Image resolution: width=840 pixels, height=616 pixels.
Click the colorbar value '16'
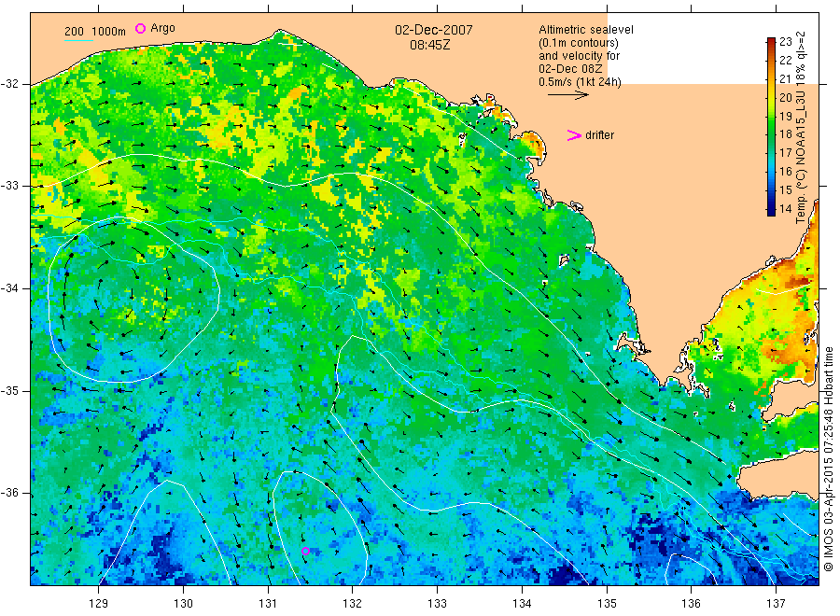pos(785,172)
